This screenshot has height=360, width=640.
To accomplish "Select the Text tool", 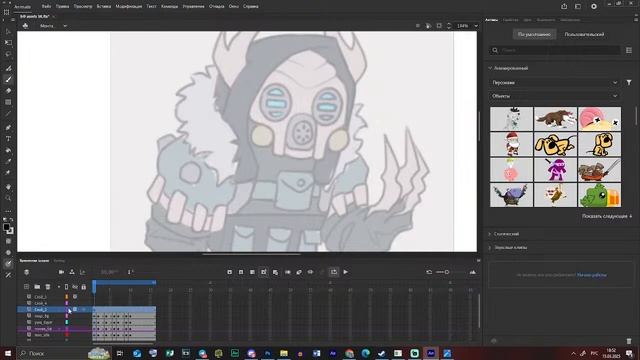I will click(x=8, y=139).
